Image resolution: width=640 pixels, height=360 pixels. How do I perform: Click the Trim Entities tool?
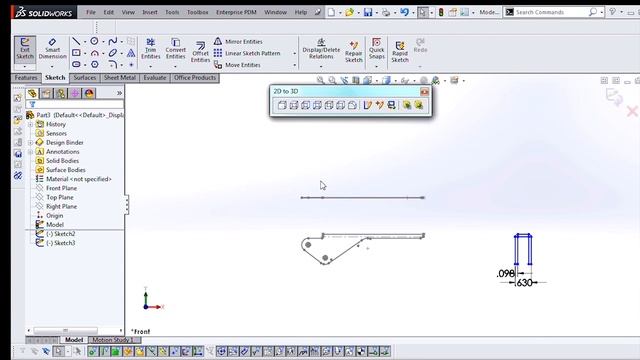click(x=151, y=49)
